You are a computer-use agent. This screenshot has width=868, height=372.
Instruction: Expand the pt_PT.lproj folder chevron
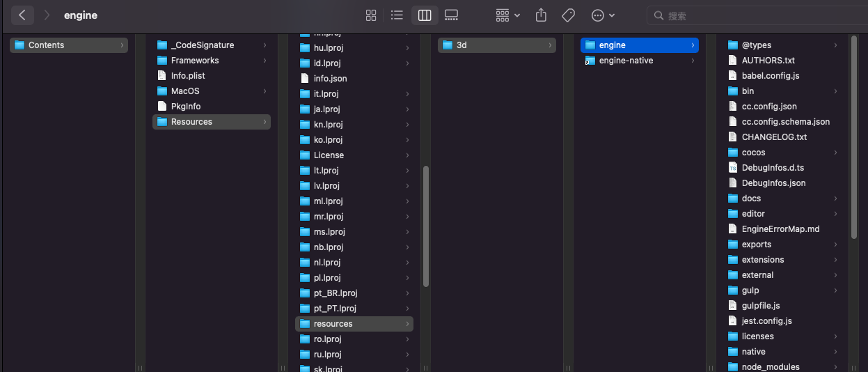pos(407,309)
